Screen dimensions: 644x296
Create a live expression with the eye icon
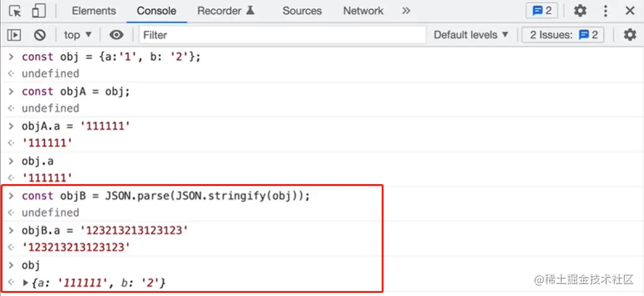click(116, 35)
